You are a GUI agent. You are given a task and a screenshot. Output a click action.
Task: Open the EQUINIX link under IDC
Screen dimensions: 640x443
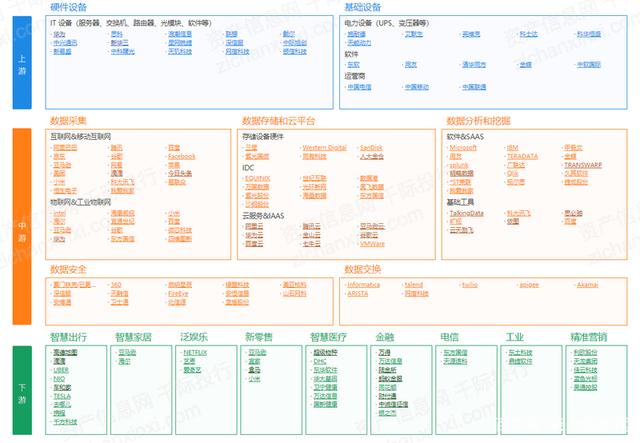click(x=258, y=178)
